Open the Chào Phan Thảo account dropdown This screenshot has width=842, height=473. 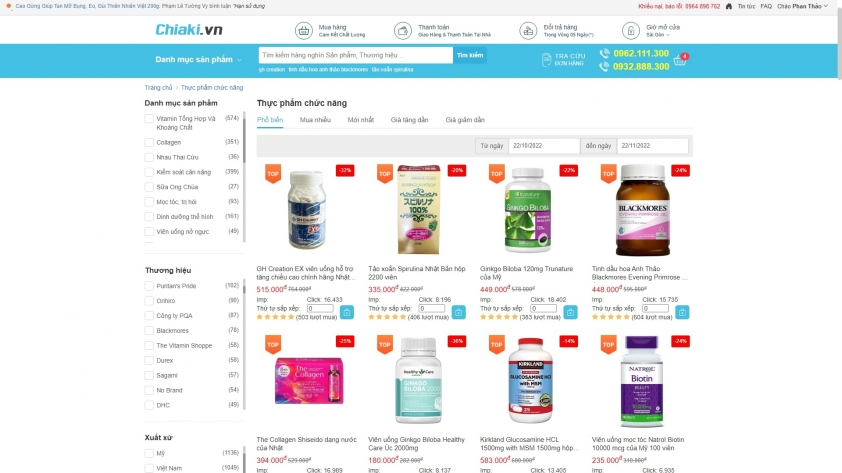(x=802, y=6)
